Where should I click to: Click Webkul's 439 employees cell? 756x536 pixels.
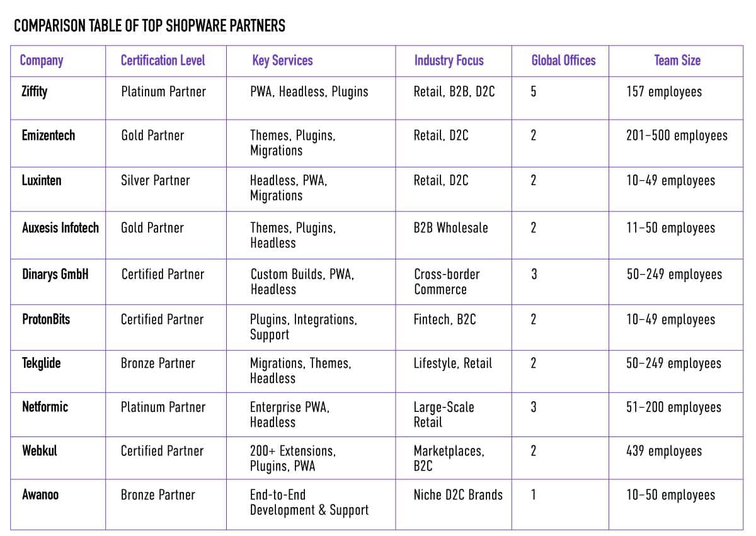click(663, 451)
